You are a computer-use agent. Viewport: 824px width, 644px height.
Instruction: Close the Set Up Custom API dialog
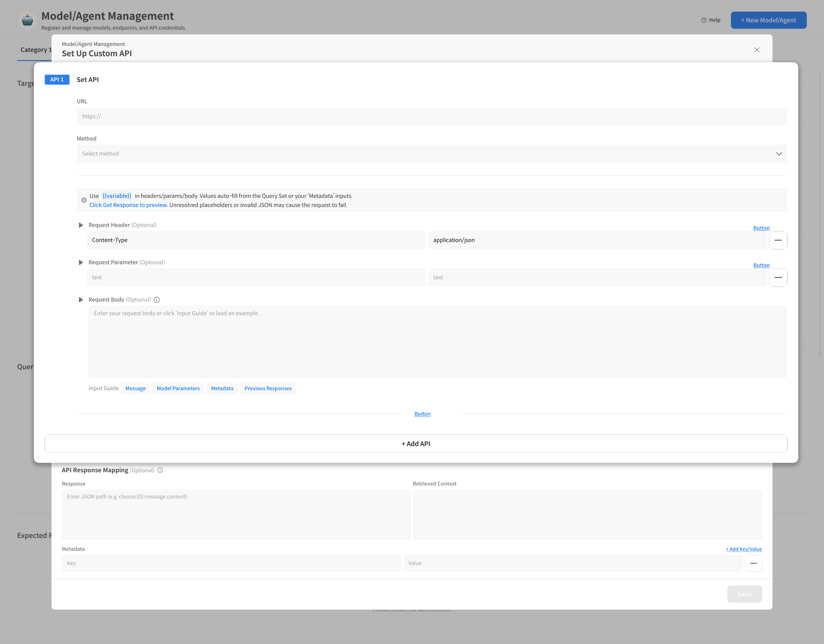[x=757, y=50]
